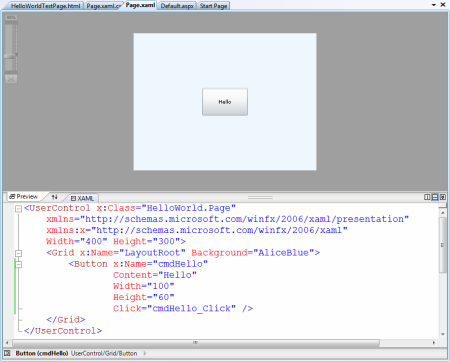Click the zoom percentage box in designer
Image resolution: width=450 pixels, height=362 pixels.
click(x=11, y=17)
